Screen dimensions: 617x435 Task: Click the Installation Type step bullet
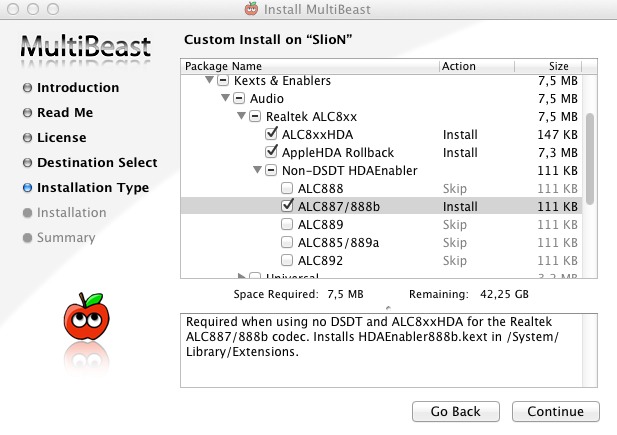pyautogui.click(x=27, y=187)
